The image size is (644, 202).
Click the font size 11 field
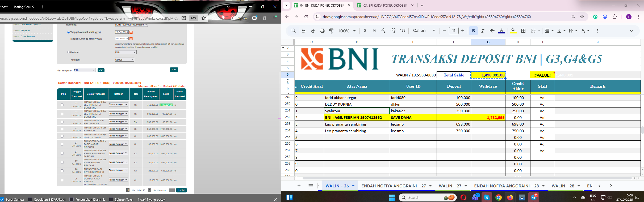tap(454, 31)
